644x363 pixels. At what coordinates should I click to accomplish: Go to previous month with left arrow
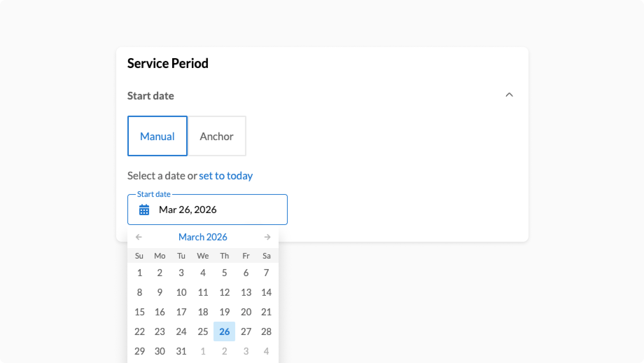(x=139, y=237)
